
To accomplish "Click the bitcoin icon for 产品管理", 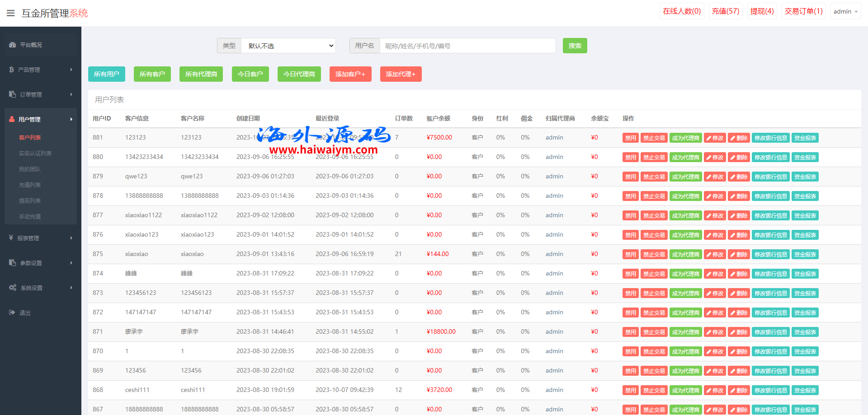I will pyautogui.click(x=11, y=70).
